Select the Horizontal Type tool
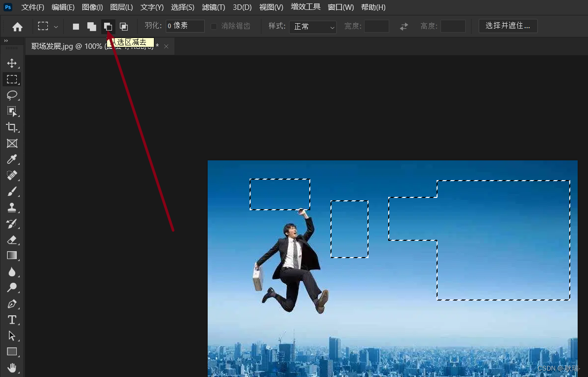Viewport: 588px width, 377px height. pos(12,320)
